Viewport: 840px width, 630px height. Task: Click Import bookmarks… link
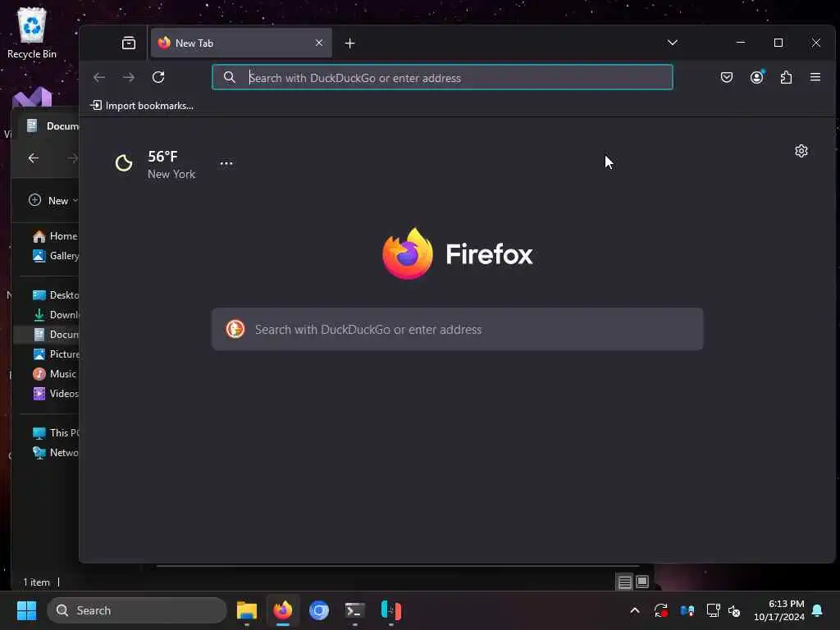click(x=142, y=106)
